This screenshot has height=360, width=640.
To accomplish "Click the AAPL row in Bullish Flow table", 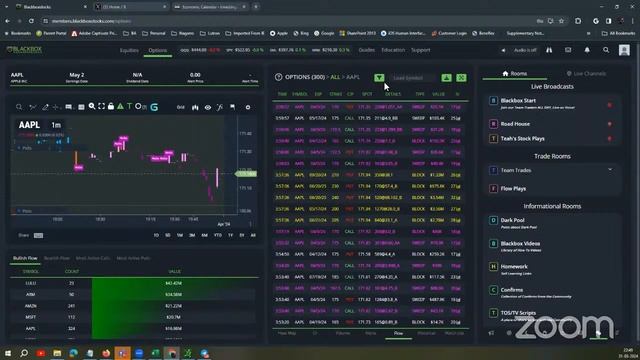I will (x=134, y=329).
